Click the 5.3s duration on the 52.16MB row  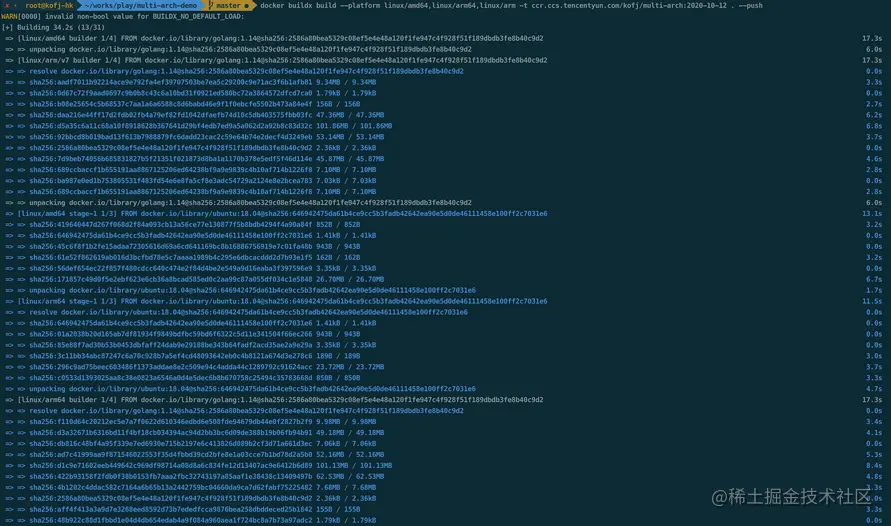(874, 454)
